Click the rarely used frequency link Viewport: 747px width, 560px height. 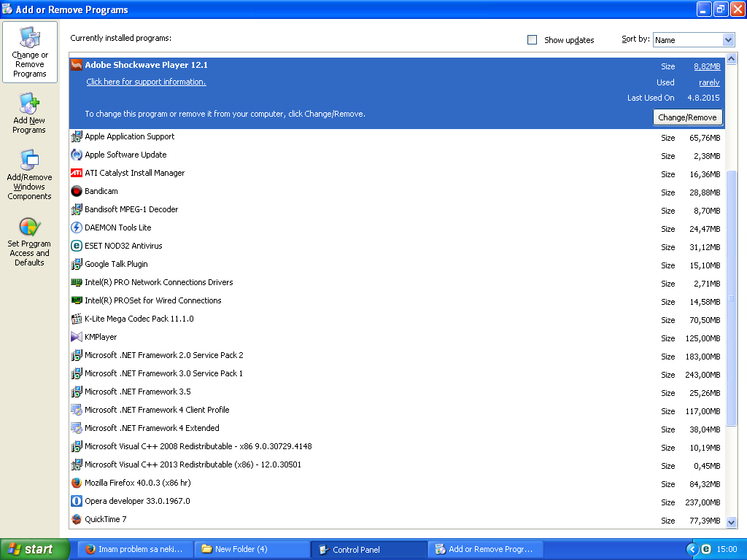click(x=709, y=82)
